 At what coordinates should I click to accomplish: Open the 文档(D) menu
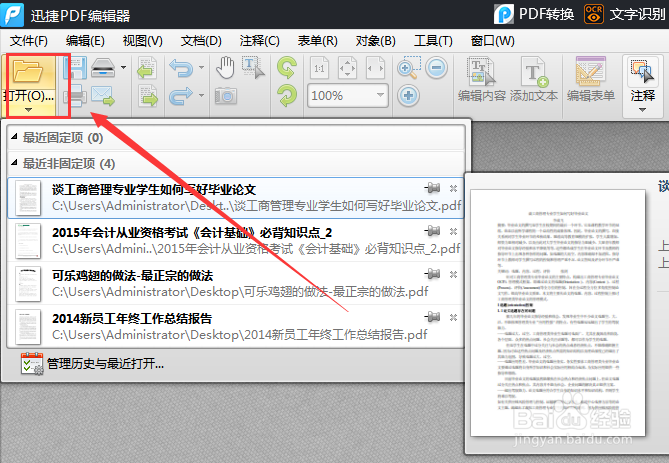click(x=201, y=41)
